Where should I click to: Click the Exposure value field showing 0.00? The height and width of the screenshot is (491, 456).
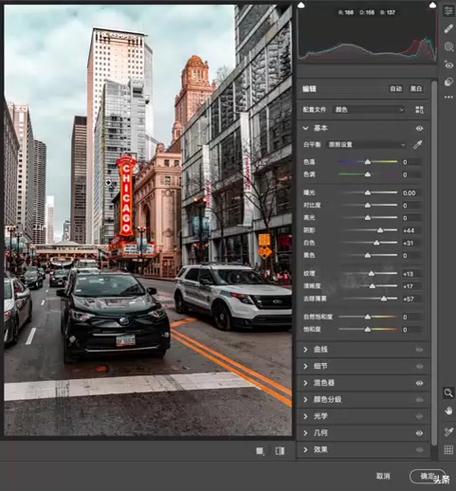tap(411, 193)
